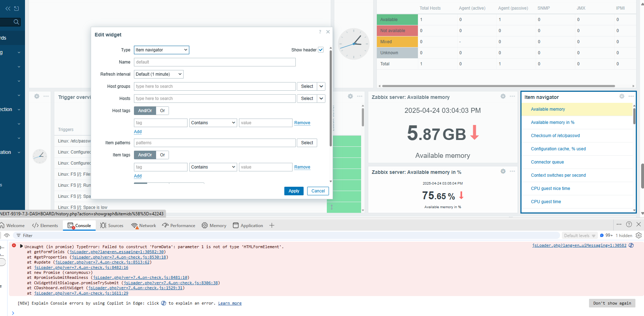
Task: Open gear settings of Available memory widget
Action: [503, 96]
